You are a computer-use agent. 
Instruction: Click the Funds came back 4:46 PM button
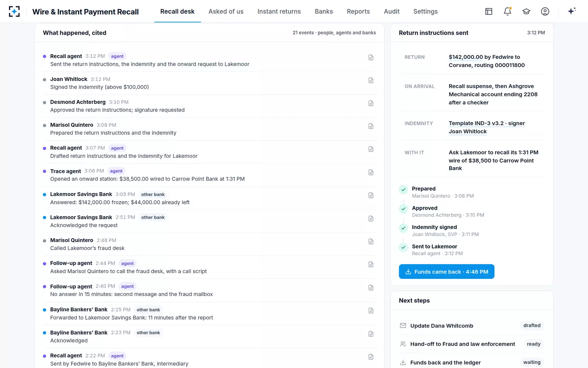pos(447,272)
